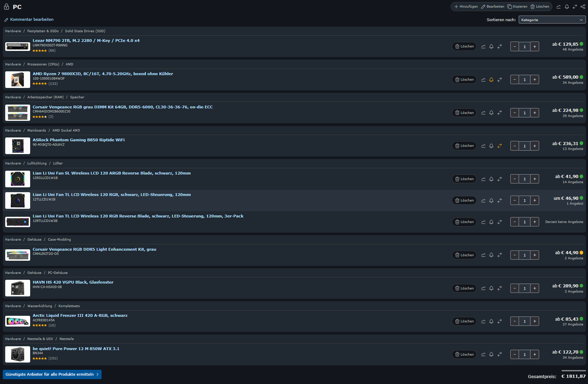The width and height of the screenshot is (588, 384).
Task: Click swap icon for Lian Li 3er-Pack fans
Action: click(500, 222)
